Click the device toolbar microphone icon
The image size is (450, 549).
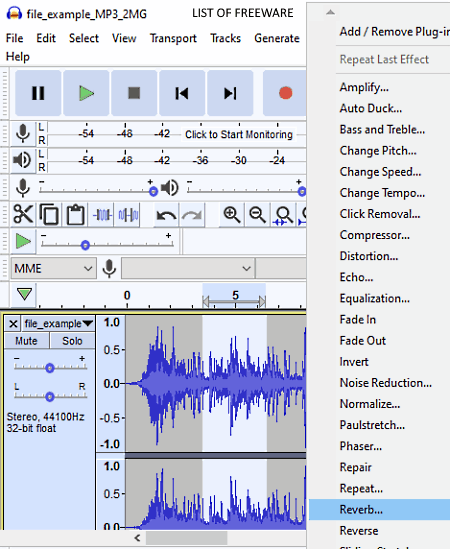[109, 269]
